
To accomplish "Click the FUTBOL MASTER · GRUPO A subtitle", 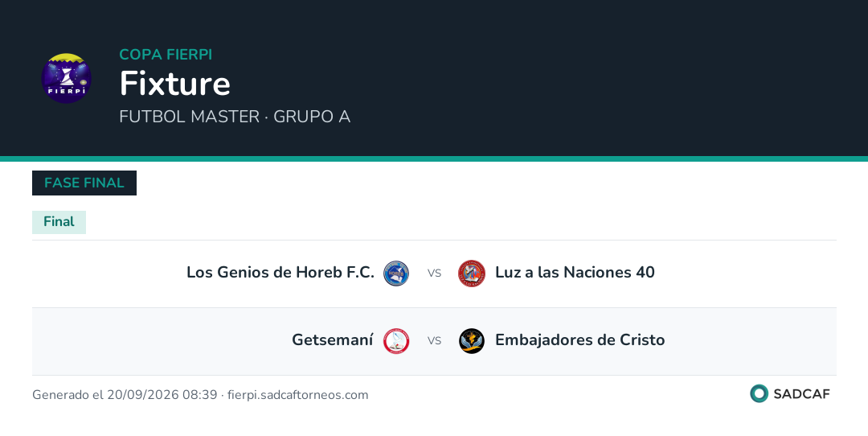I will click(x=235, y=117).
